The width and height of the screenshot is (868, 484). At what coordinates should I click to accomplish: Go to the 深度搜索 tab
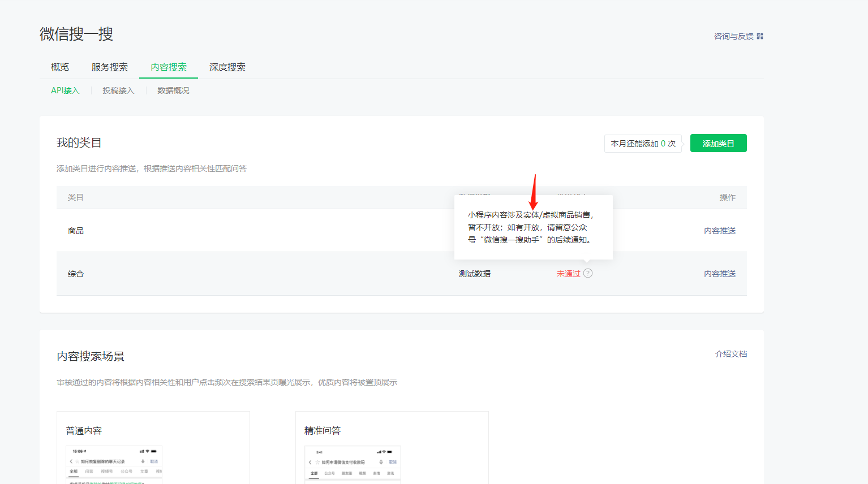(x=227, y=67)
